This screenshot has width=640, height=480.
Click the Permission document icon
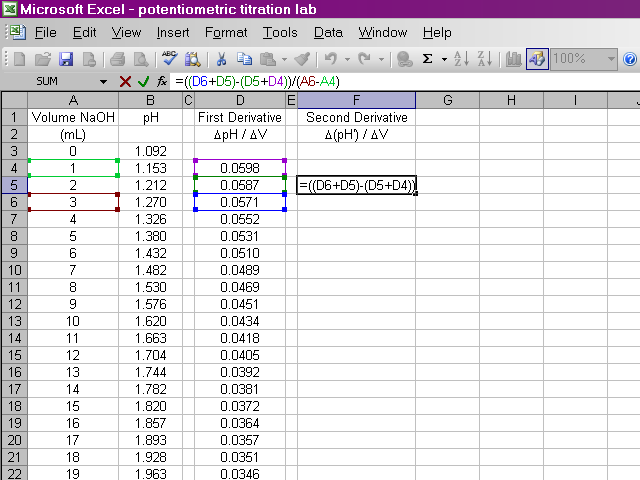89,60
